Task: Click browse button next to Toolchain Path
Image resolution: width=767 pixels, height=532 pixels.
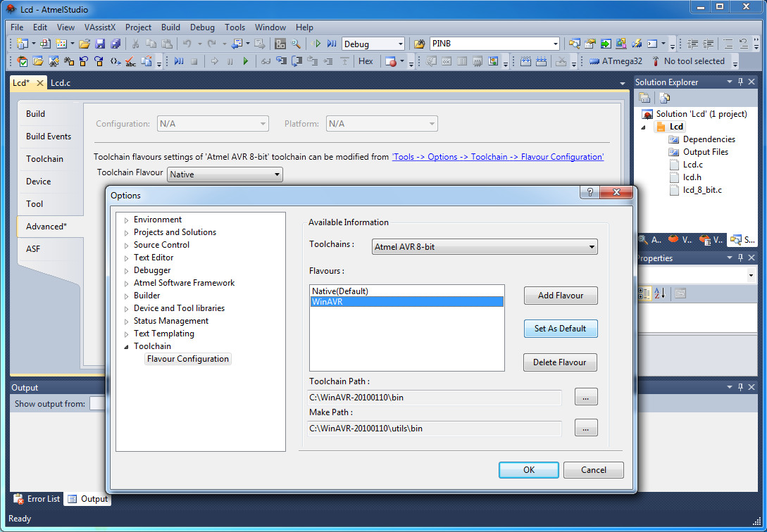Action: (x=586, y=397)
